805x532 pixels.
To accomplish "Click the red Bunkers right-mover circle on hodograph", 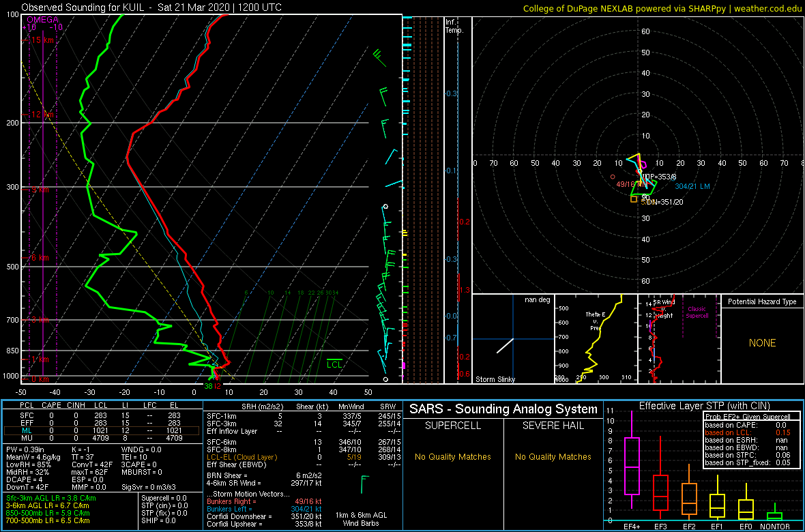I will click(613, 176).
